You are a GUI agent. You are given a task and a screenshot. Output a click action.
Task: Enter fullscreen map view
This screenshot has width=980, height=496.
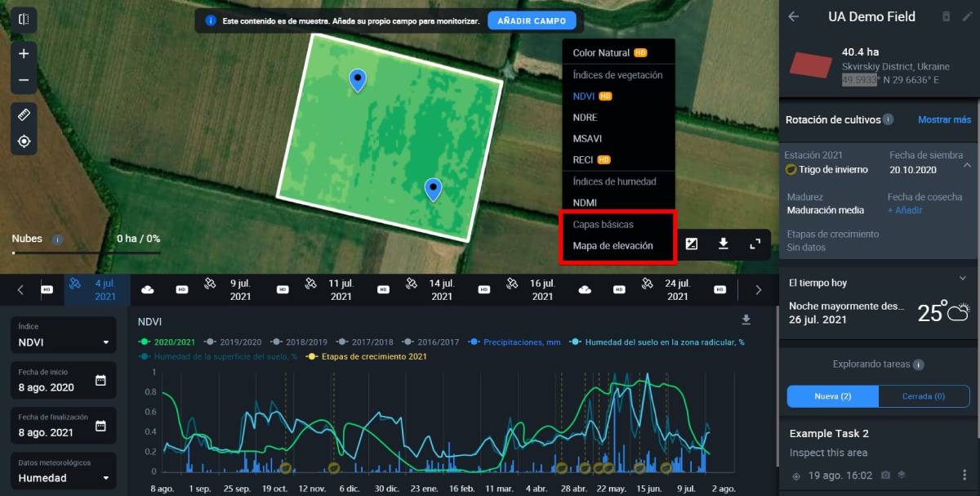point(755,244)
